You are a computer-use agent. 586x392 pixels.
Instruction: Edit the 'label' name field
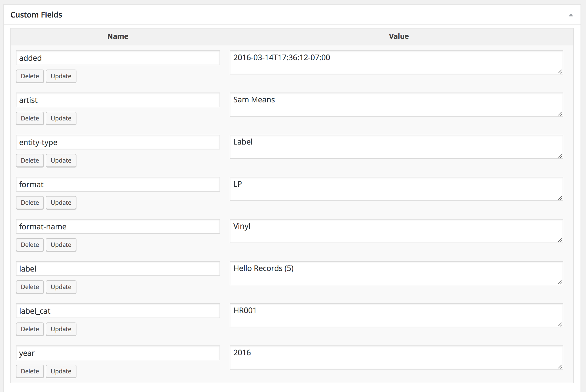click(x=118, y=269)
